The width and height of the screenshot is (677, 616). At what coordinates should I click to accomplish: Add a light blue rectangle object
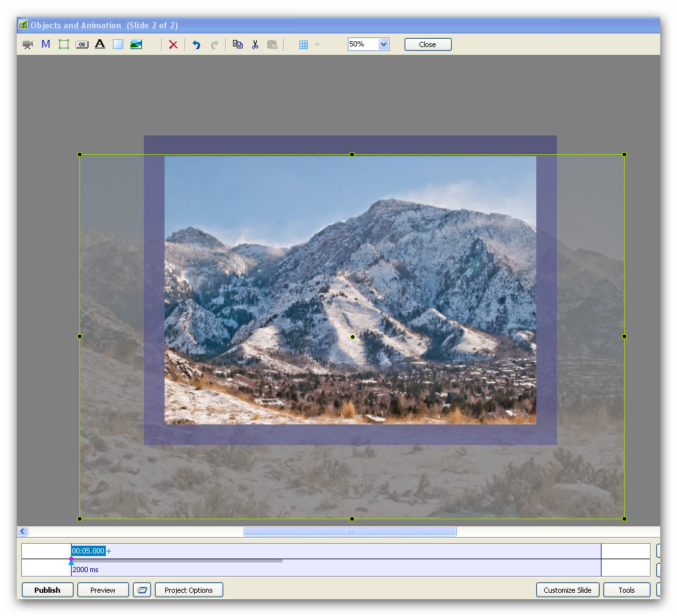(x=118, y=45)
